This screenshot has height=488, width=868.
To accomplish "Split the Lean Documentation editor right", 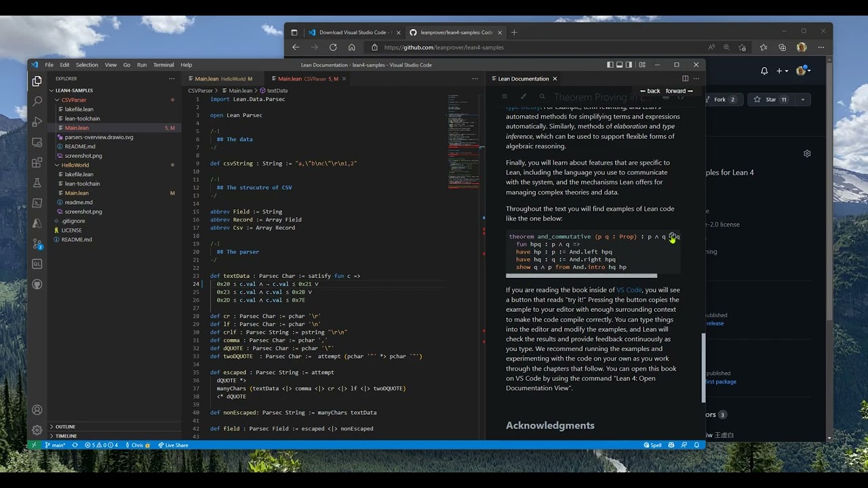I will click(x=685, y=79).
